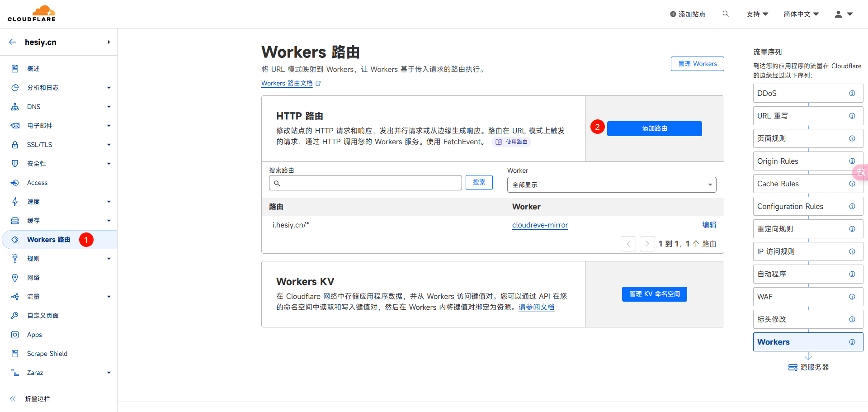The height and width of the screenshot is (412, 868).
Task: Click 编辑 for i.hesiy.cn route
Action: pyautogui.click(x=709, y=225)
